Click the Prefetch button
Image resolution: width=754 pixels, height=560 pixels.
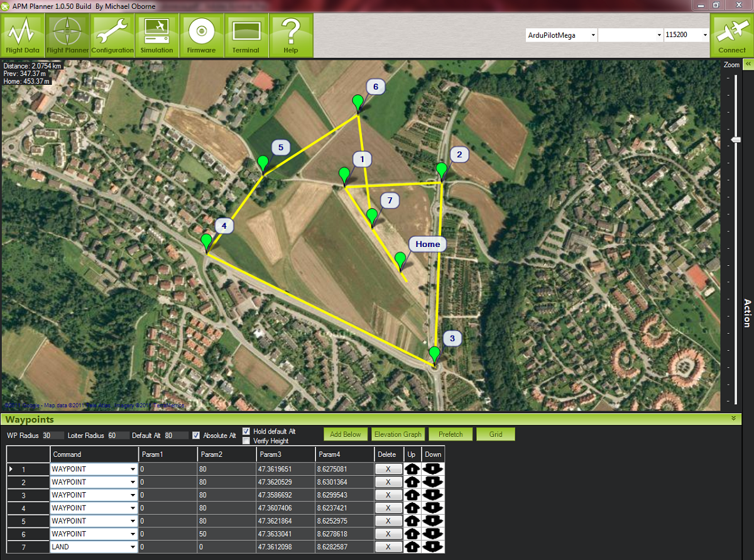(x=451, y=434)
